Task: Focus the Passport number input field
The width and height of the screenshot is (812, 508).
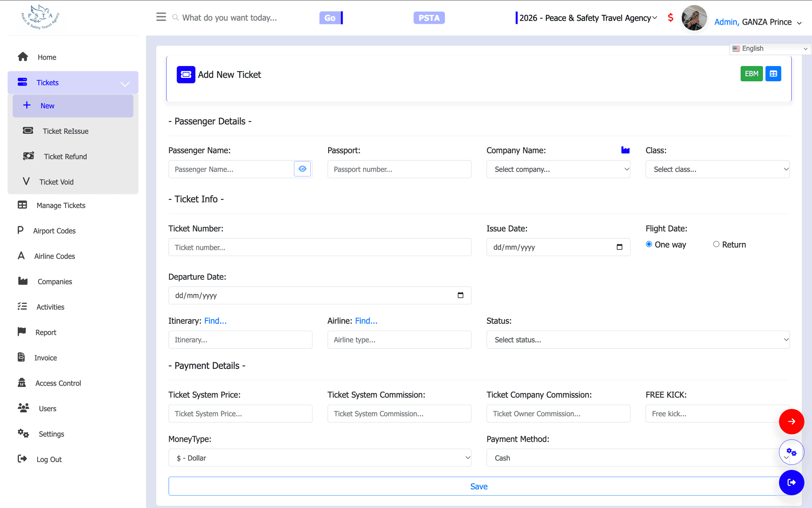Action: 399,169
